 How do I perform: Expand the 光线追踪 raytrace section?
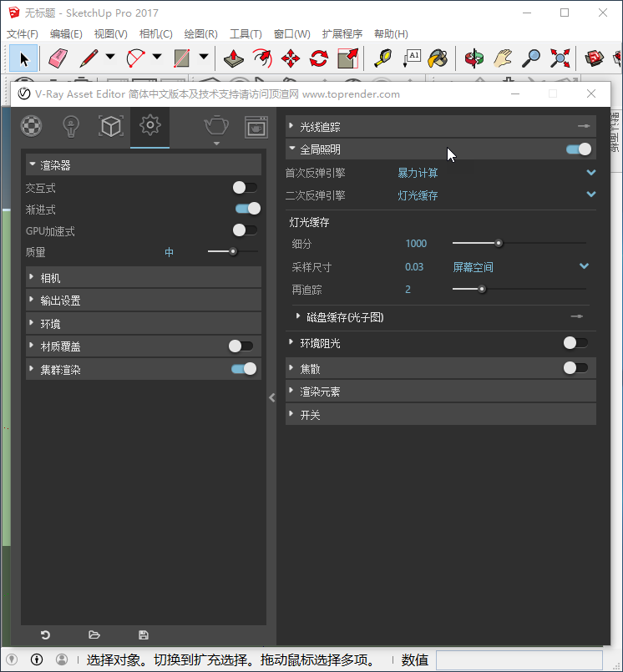point(440,126)
